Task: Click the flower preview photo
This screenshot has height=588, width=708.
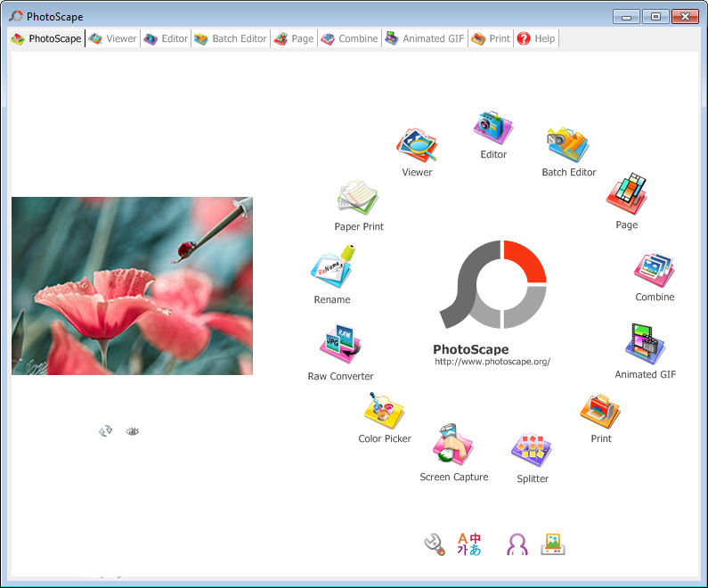Action: [132, 285]
